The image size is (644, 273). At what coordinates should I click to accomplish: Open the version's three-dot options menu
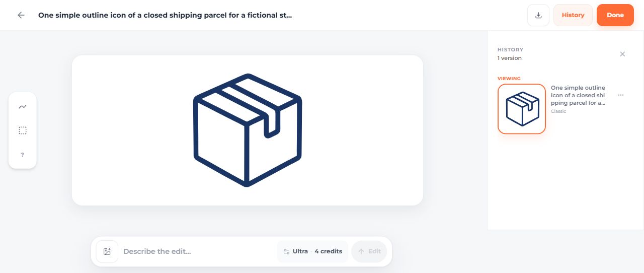coord(621,95)
